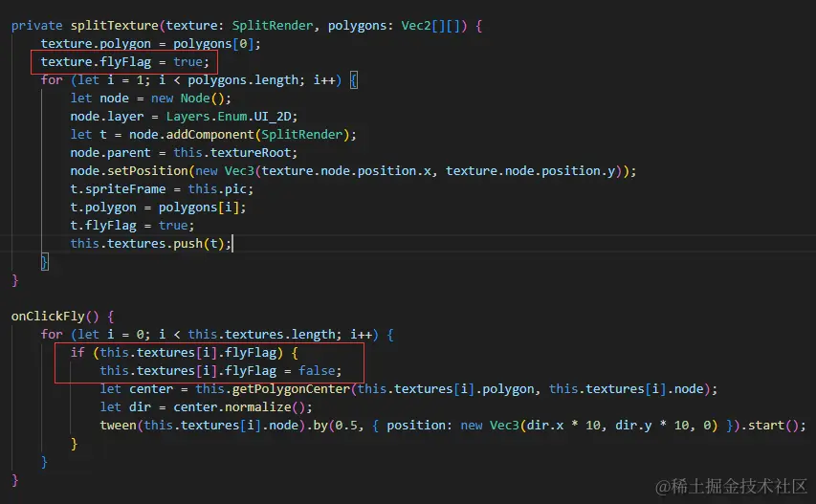The width and height of the screenshot is (816, 504).
Task: Place cursor on 'texture.polygon = polygons[0];' line
Action: [150, 44]
